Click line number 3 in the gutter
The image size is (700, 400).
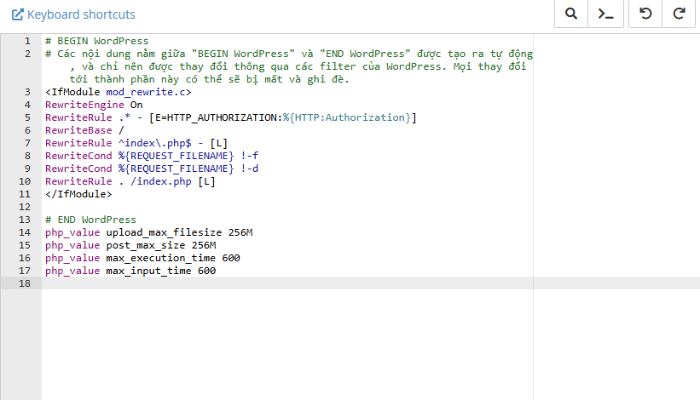28,92
